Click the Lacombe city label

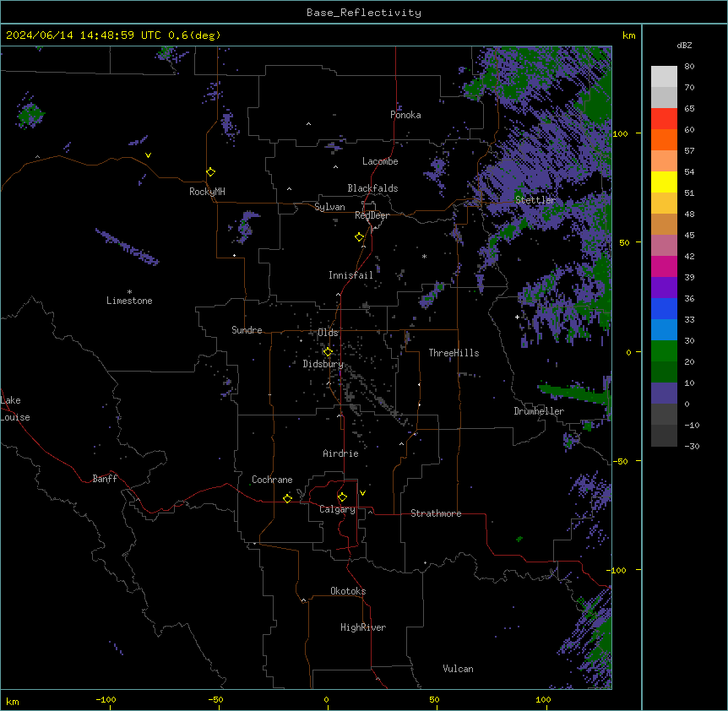coord(380,161)
